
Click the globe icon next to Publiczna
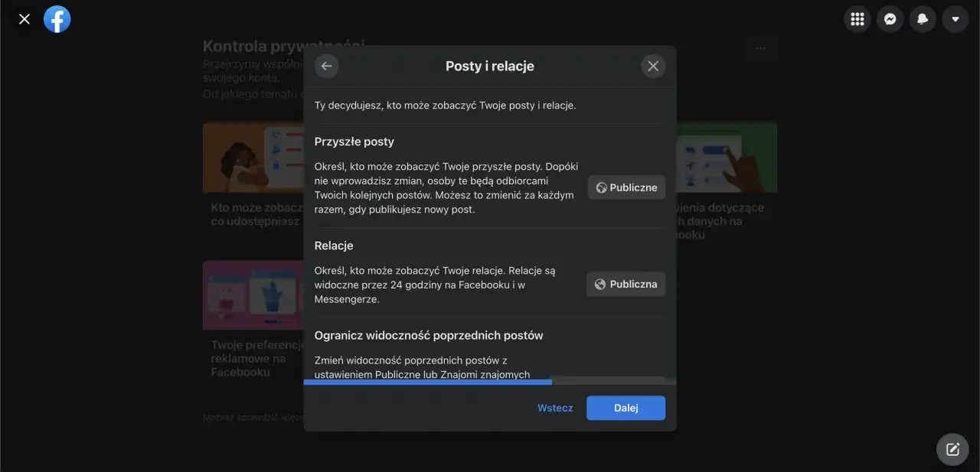(x=600, y=284)
